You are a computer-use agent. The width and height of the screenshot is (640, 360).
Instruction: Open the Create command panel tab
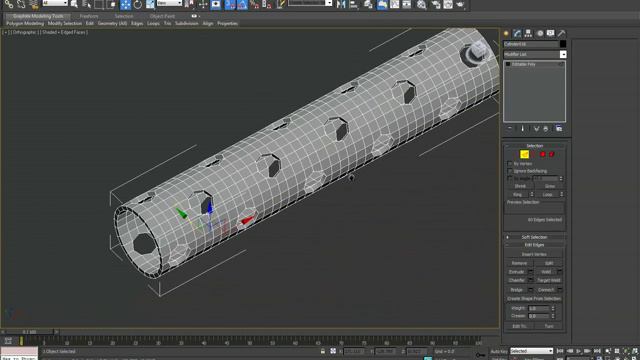506,33
